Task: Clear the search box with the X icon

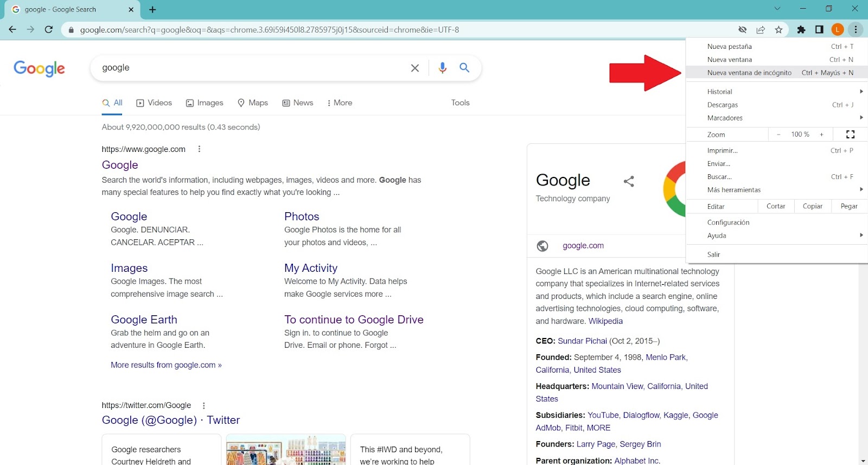Action: [415, 68]
